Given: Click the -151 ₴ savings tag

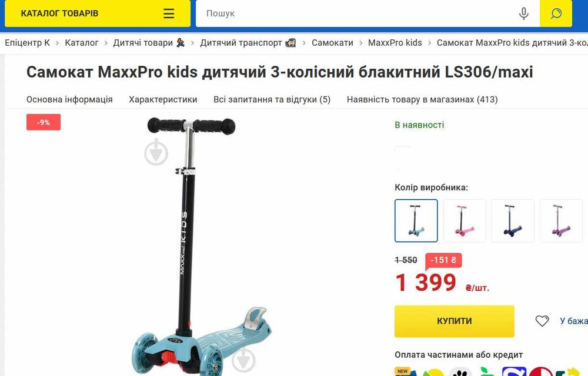Looking at the screenshot, I should (x=443, y=260).
